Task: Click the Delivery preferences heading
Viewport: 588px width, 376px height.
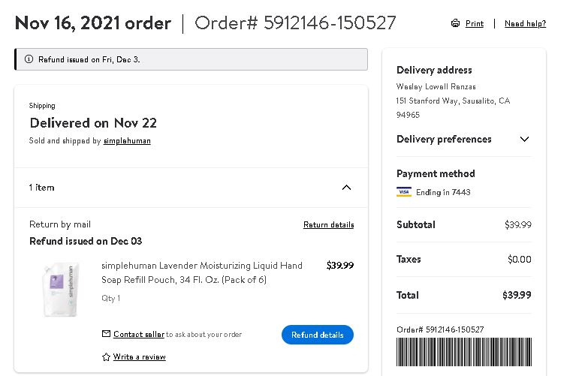Action: (444, 139)
